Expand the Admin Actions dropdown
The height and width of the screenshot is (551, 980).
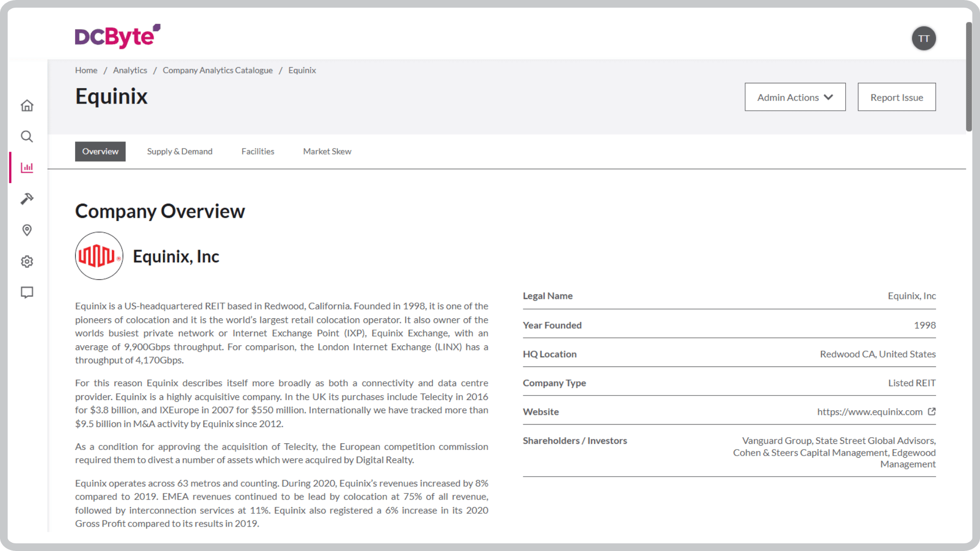[x=795, y=97]
